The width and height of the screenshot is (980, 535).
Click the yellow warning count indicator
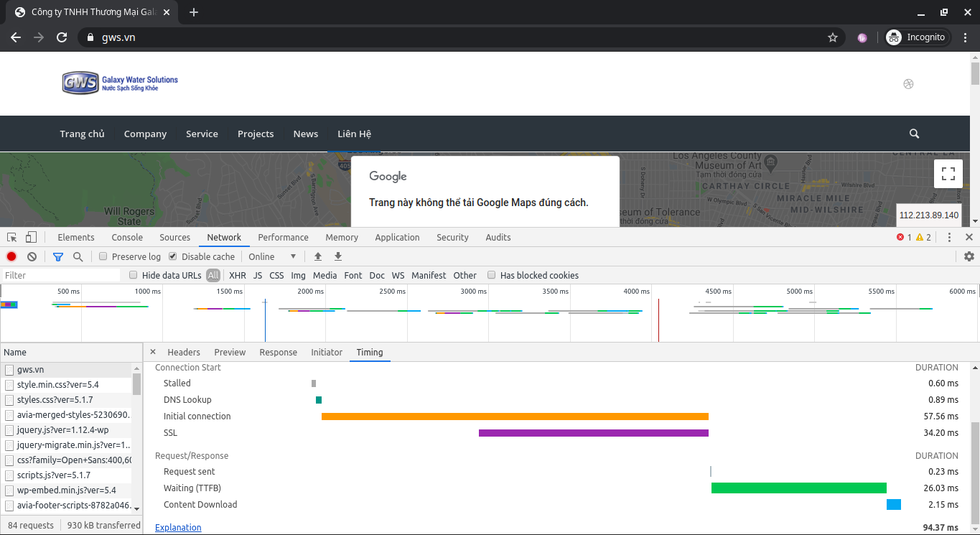[923, 237]
